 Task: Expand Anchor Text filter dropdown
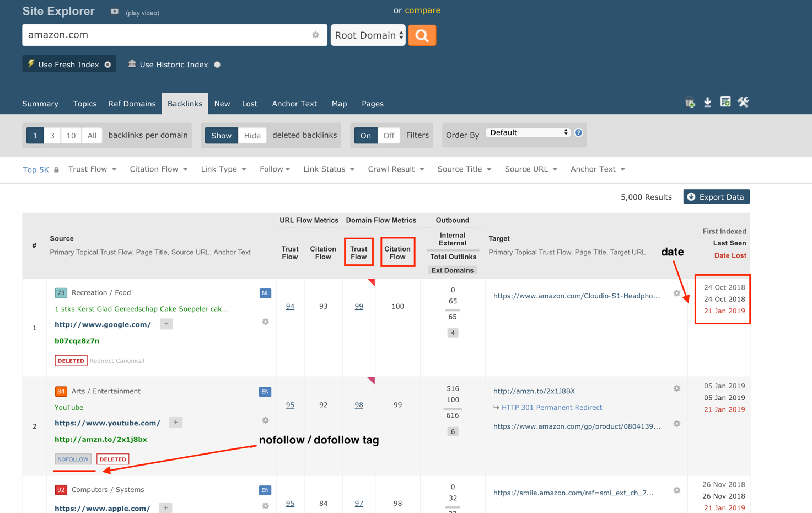pos(598,169)
